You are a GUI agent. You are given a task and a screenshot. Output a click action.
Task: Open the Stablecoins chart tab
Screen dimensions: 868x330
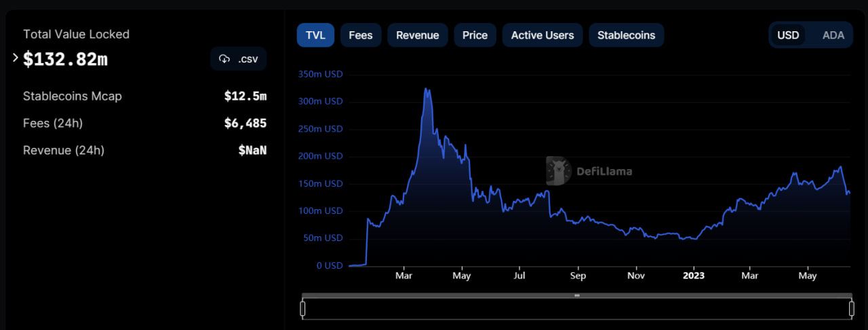click(627, 35)
